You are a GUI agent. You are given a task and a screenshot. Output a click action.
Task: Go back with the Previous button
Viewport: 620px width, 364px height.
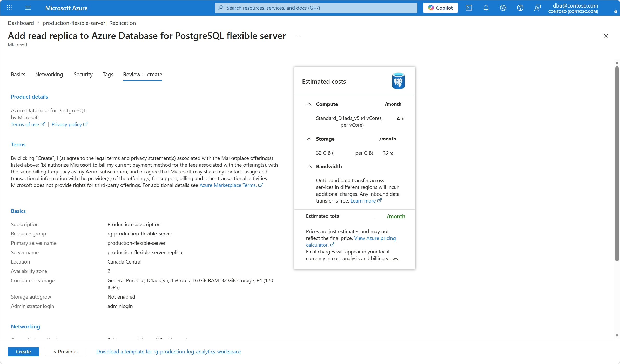click(x=65, y=352)
